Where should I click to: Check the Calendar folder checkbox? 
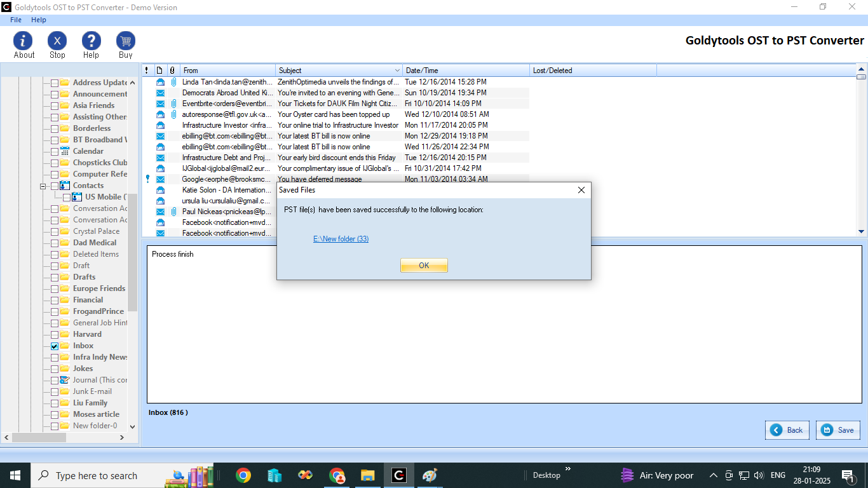point(55,152)
